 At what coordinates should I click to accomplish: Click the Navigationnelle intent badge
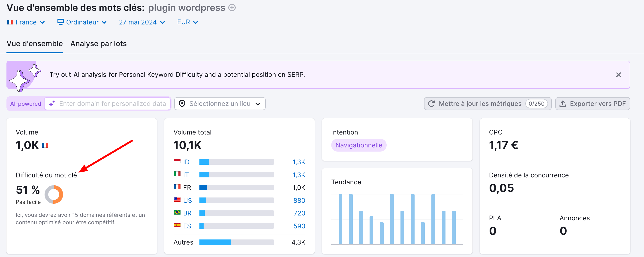[358, 145]
